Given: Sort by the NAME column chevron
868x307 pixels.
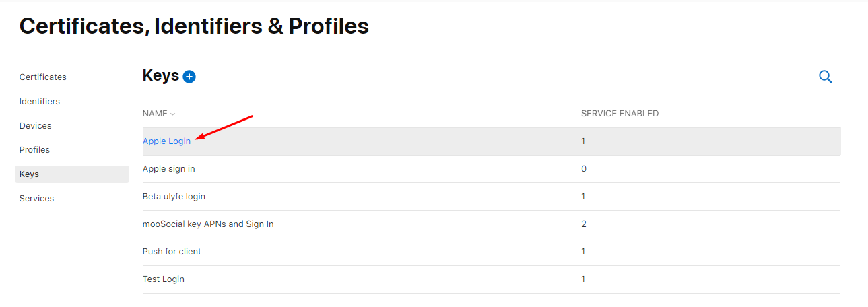Looking at the screenshot, I should click(x=173, y=114).
